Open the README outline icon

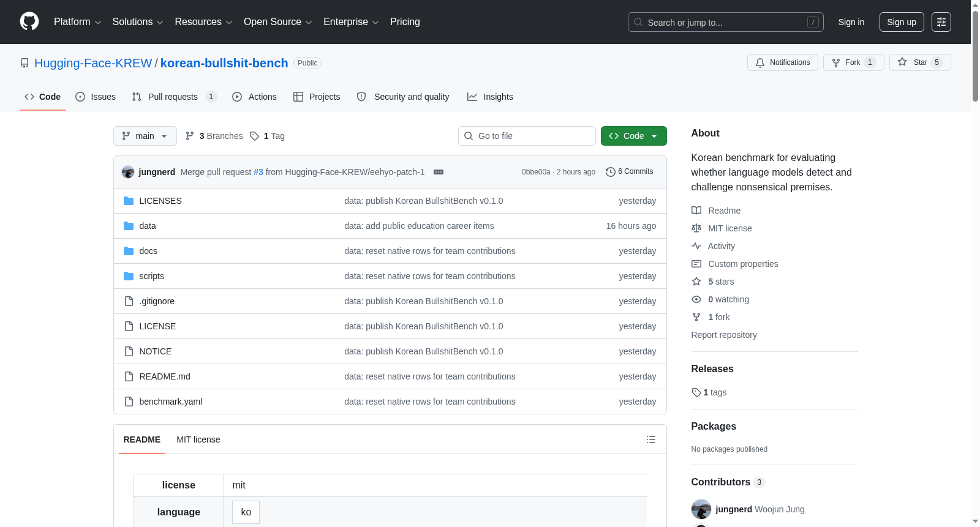pyautogui.click(x=651, y=439)
